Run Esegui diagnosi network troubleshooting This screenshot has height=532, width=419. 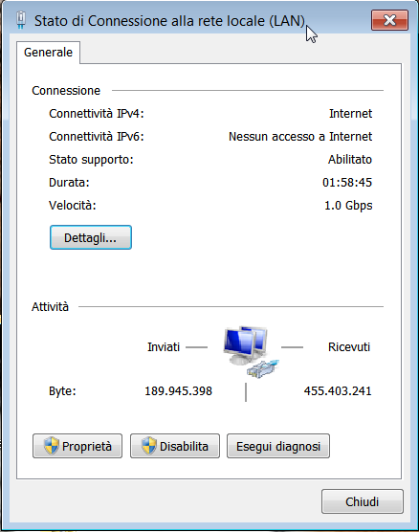(278, 446)
